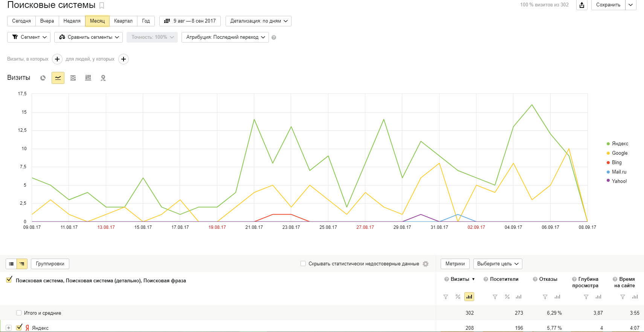644x332 pixels.
Task: Open settings gear for unreliable data
Action: point(426,264)
